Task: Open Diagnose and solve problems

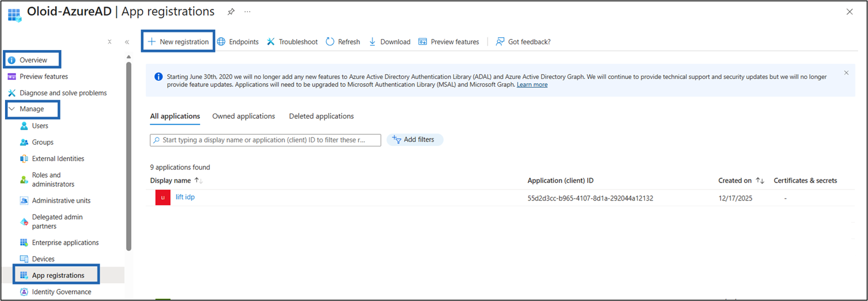Action: click(63, 93)
